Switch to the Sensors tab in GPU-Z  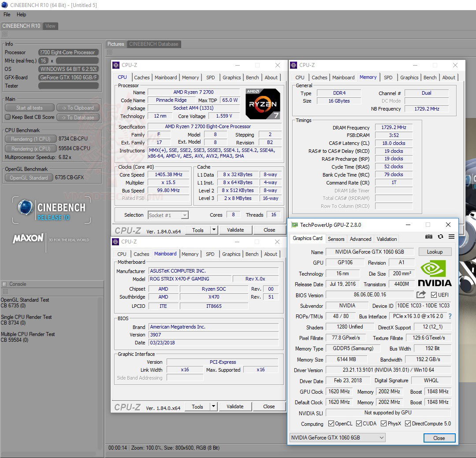pyautogui.click(x=336, y=239)
